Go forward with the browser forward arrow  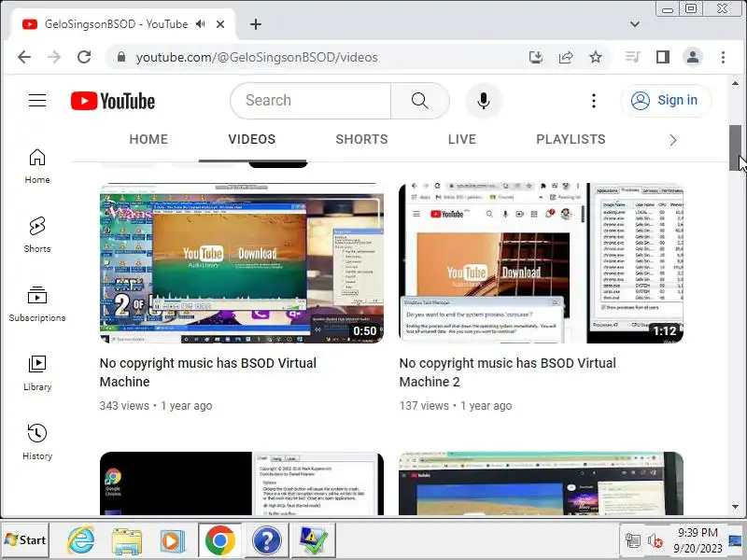(54, 57)
